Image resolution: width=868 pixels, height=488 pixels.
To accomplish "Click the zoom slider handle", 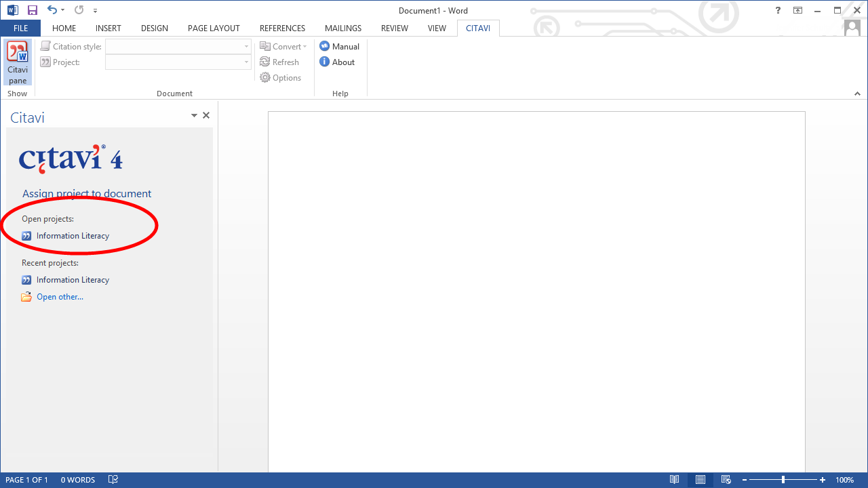I will 783,480.
